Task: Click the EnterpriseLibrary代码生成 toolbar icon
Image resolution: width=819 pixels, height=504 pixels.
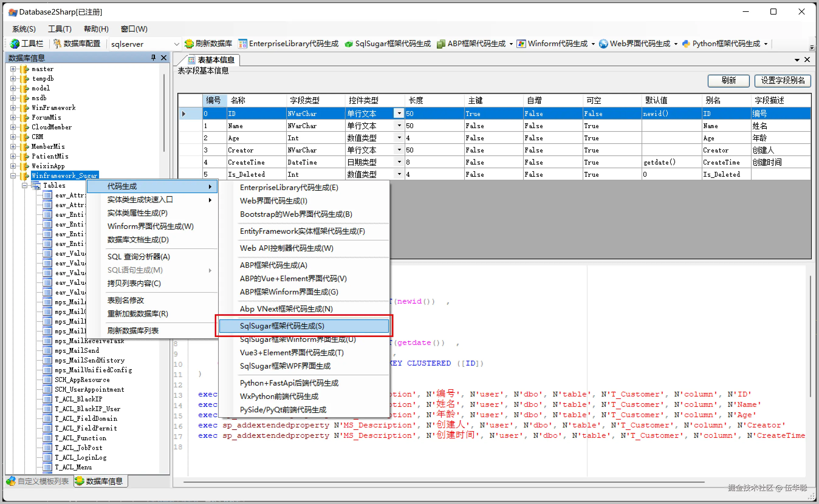Action: coord(243,44)
